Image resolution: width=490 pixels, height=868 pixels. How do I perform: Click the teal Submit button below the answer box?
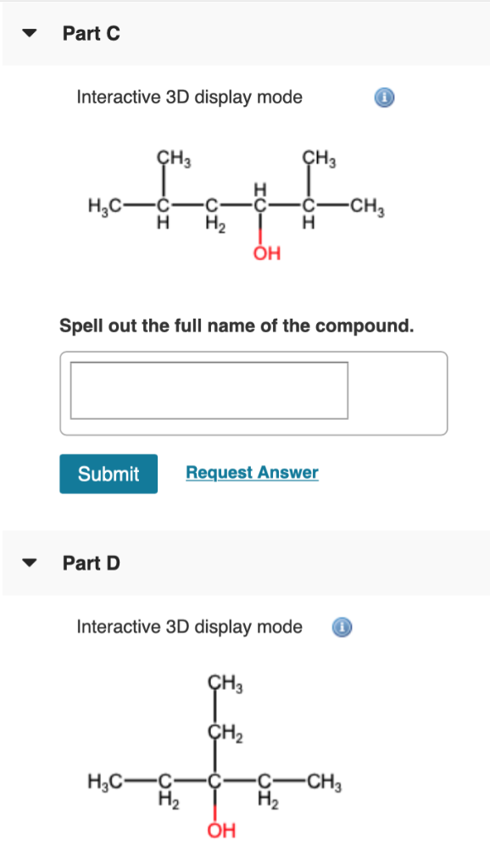tap(108, 474)
